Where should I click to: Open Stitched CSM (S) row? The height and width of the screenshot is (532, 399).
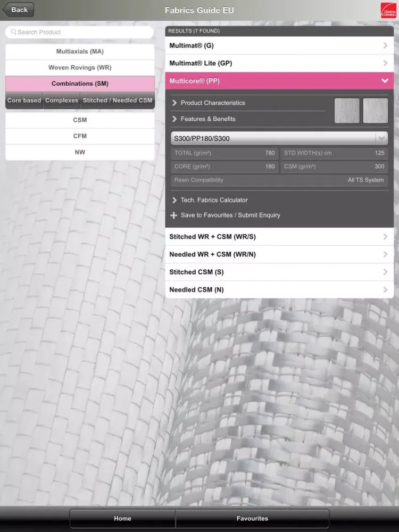click(x=279, y=272)
